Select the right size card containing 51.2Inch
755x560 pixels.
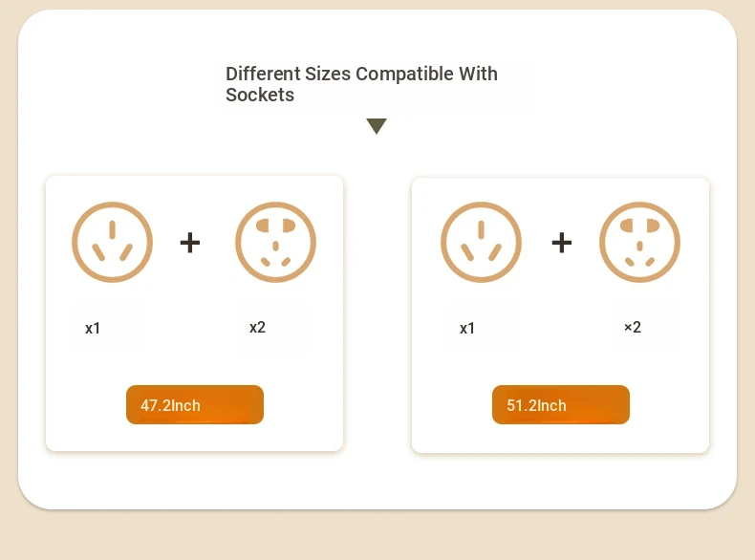pyautogui.click(x=560, y=315)
